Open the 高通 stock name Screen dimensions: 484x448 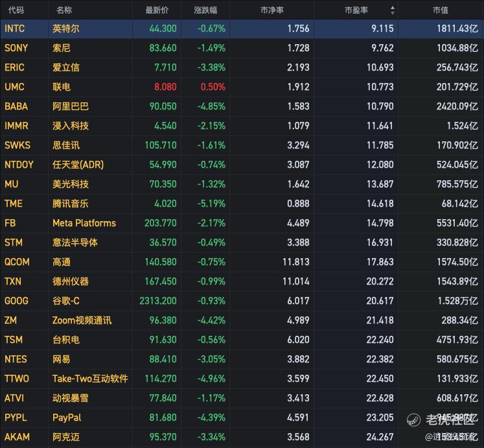62,263
